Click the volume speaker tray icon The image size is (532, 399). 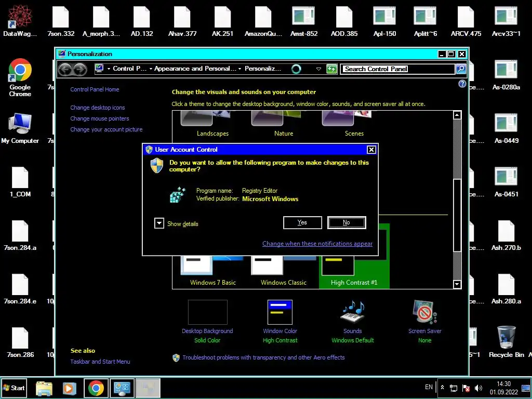coord(478,388)
